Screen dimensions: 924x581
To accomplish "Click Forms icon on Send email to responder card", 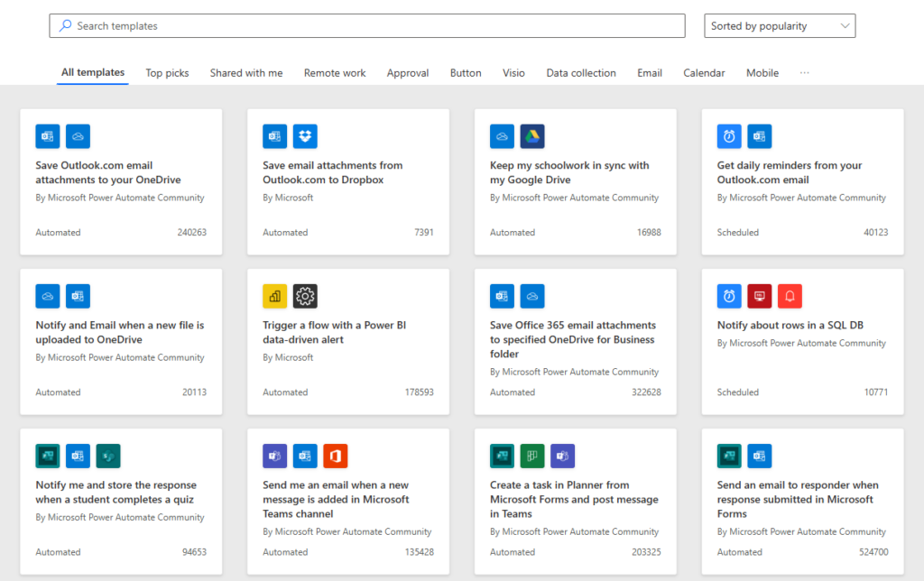I will click(729, 456).
